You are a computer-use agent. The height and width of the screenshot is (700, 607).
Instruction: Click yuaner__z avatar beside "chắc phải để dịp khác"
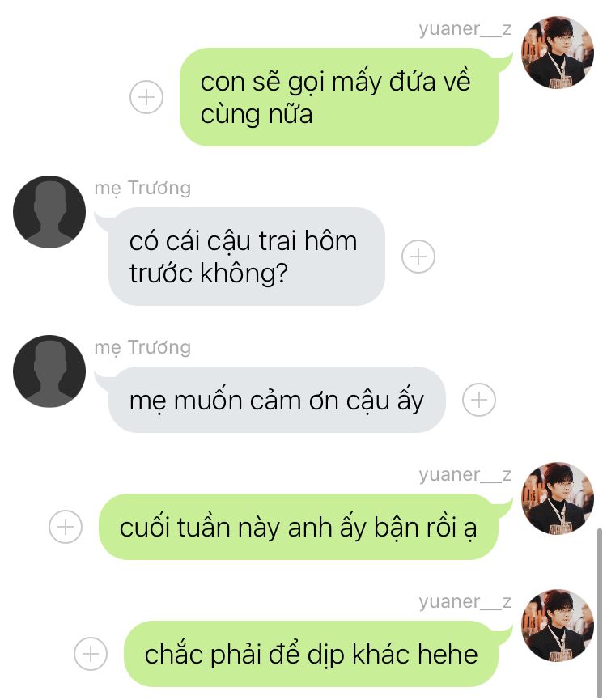click(x=558, y=626)
